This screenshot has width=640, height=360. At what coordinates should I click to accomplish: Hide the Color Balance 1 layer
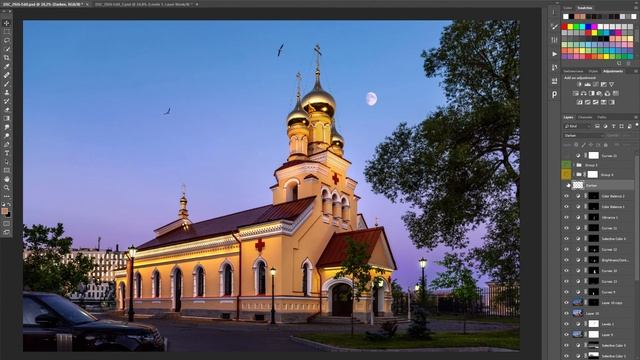click(566, 207)
